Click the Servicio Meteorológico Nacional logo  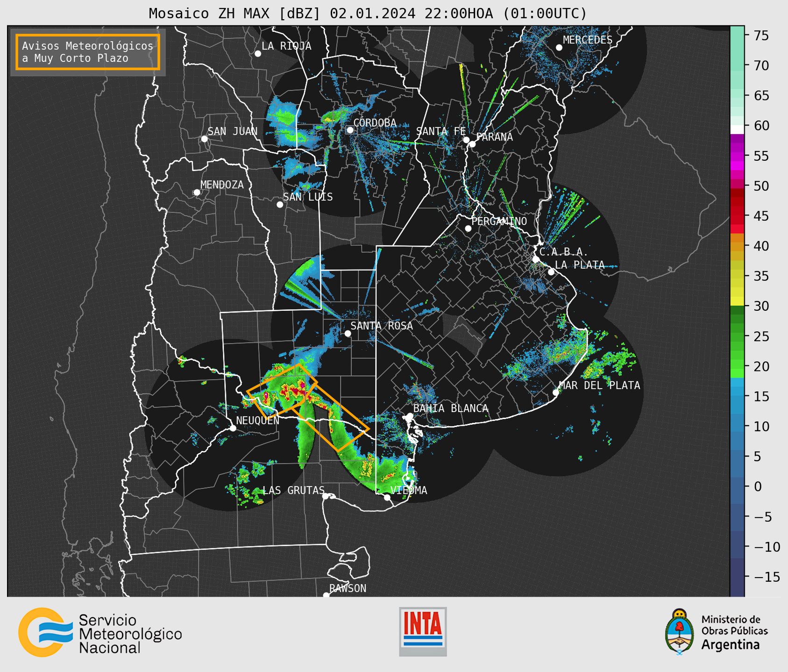point(100,633)
